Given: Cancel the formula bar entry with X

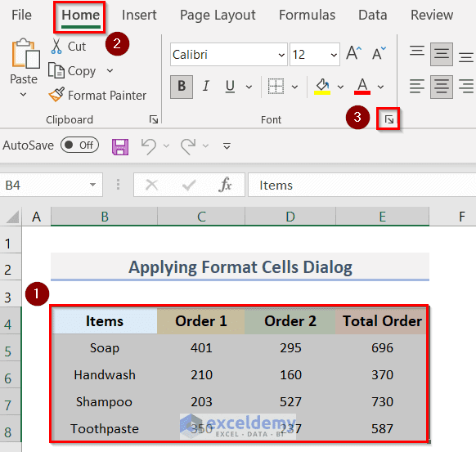Looking at the screenshot, I should pos(151,185).
